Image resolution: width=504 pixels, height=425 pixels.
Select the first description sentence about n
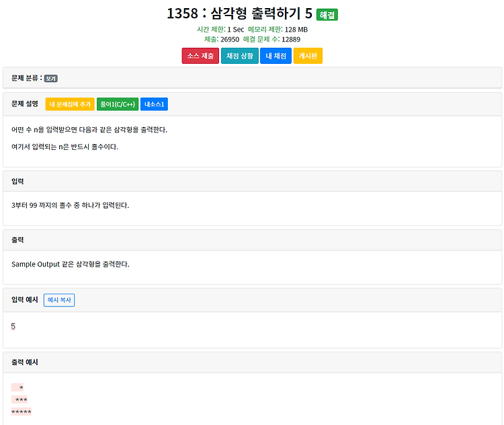click(89, 130)
